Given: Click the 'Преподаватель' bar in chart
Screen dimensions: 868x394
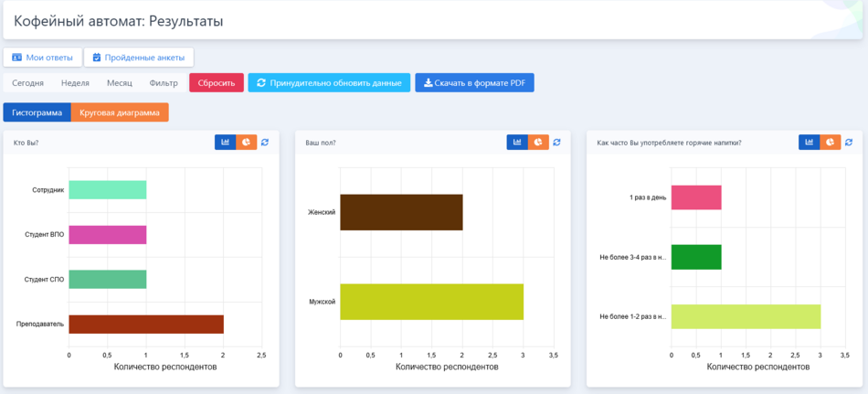Looking at the screenshot, I should [x=145, y=324].
